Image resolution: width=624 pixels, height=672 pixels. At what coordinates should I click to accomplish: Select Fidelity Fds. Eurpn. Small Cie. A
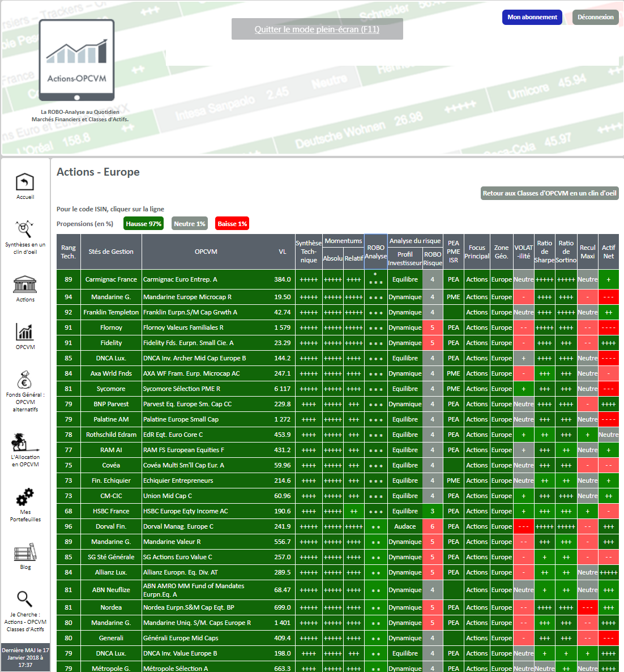coord(337,343)
